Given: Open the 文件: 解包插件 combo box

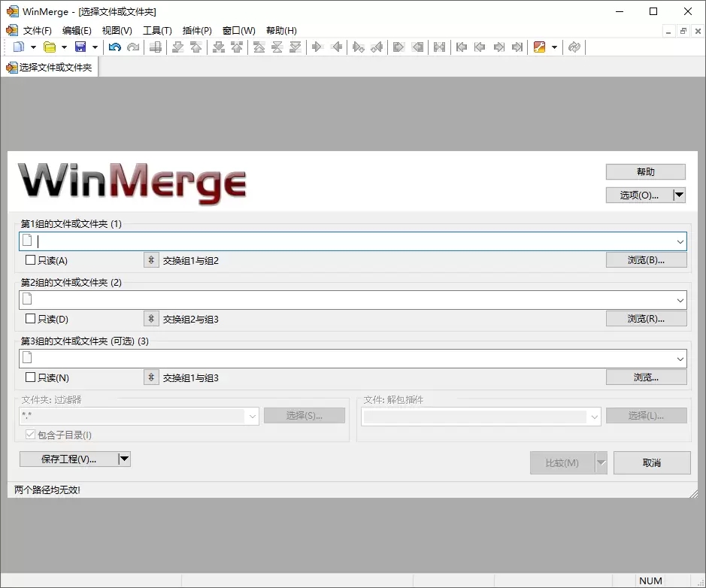Looking at the screenshot, I should click(x=481, y=417).
